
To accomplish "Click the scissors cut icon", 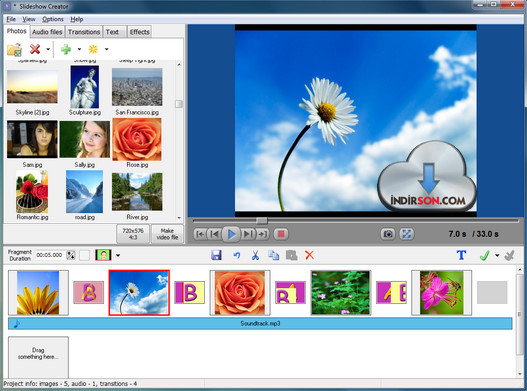I will (x=255, y=256).
